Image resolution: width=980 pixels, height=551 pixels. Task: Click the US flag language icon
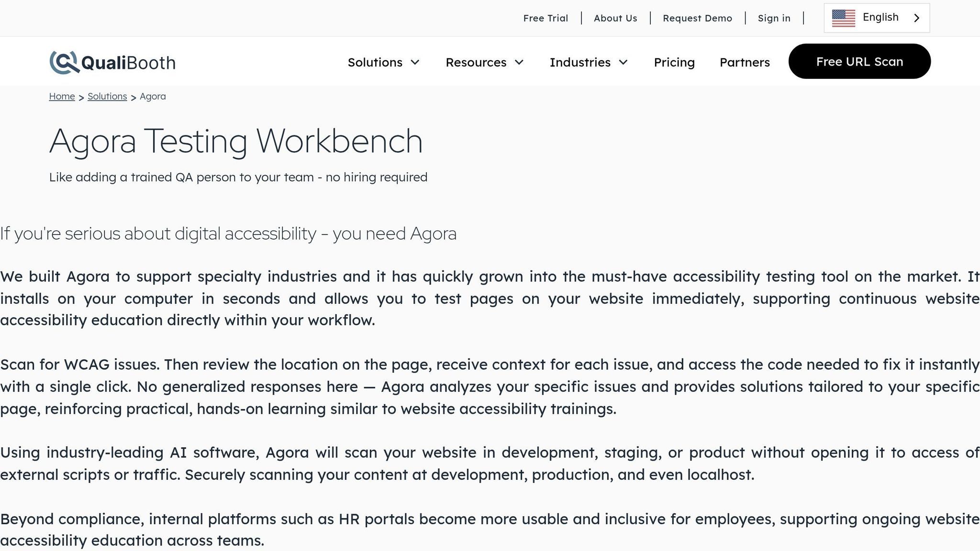[844, 18]
